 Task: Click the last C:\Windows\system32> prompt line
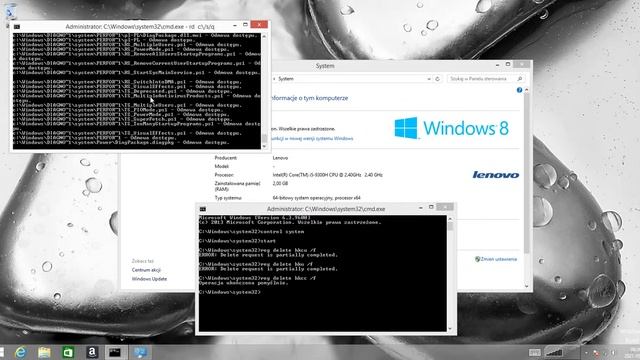[230, 292]
